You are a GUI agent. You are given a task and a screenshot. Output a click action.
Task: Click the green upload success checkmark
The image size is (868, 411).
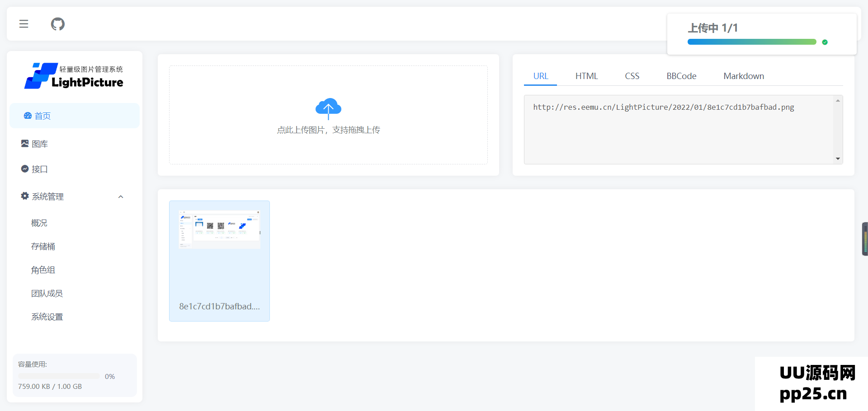click(x=825, y=42)
